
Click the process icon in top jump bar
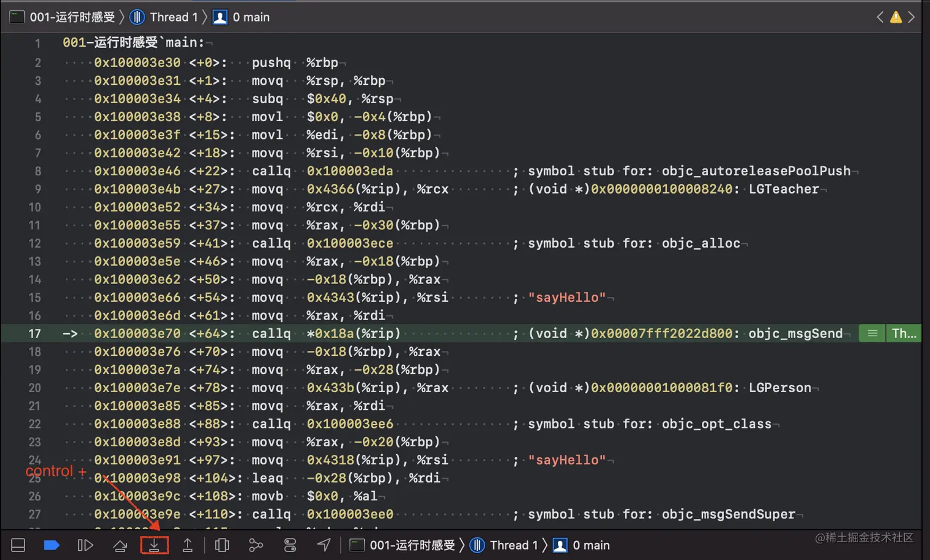[17, 17]
